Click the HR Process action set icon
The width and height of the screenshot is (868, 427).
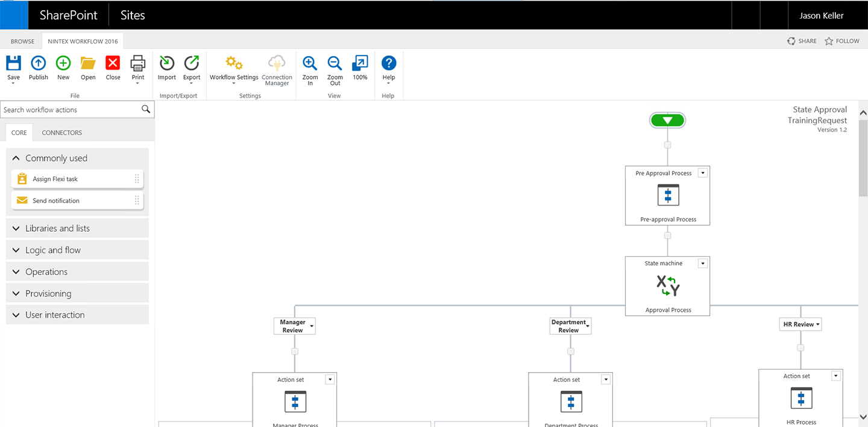(x=800, y=398)
